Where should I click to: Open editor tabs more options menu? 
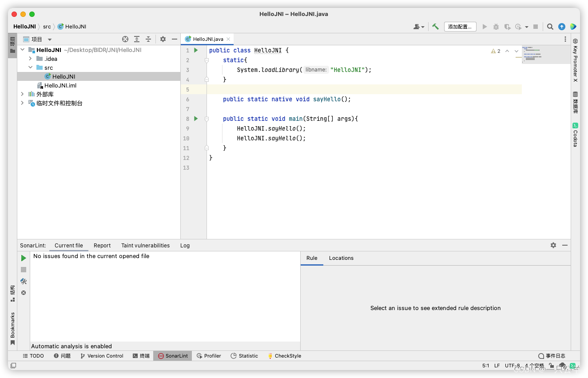565,39
